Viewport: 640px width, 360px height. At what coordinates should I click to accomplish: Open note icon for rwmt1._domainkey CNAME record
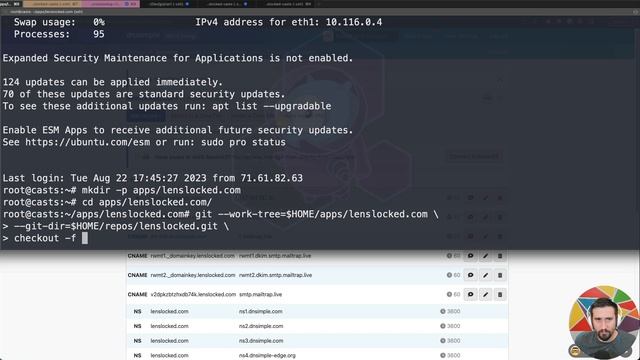point(470,256)
